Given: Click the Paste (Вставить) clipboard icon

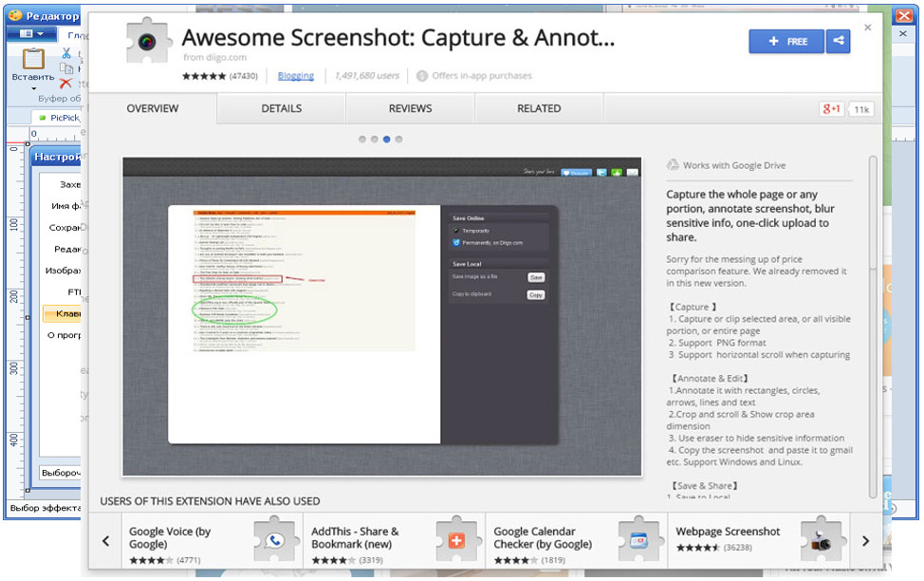Looking at the screenshot, I should [33, 59].
